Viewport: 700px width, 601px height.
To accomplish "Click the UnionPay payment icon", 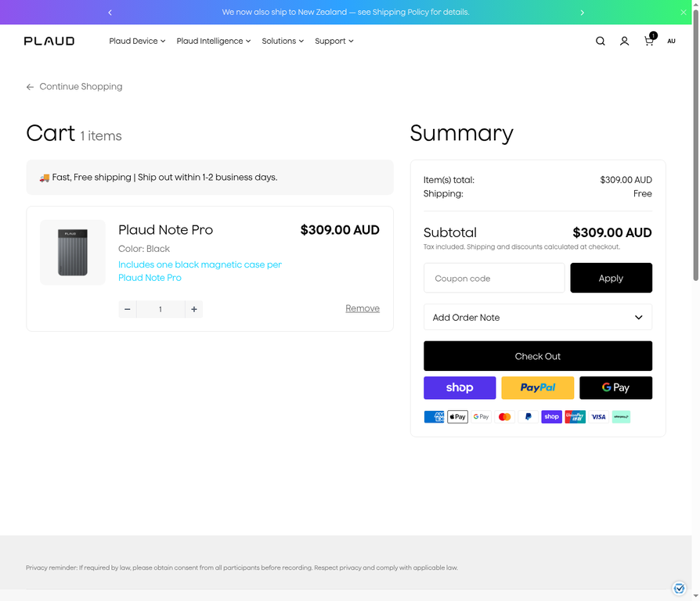I will point(575,416).
